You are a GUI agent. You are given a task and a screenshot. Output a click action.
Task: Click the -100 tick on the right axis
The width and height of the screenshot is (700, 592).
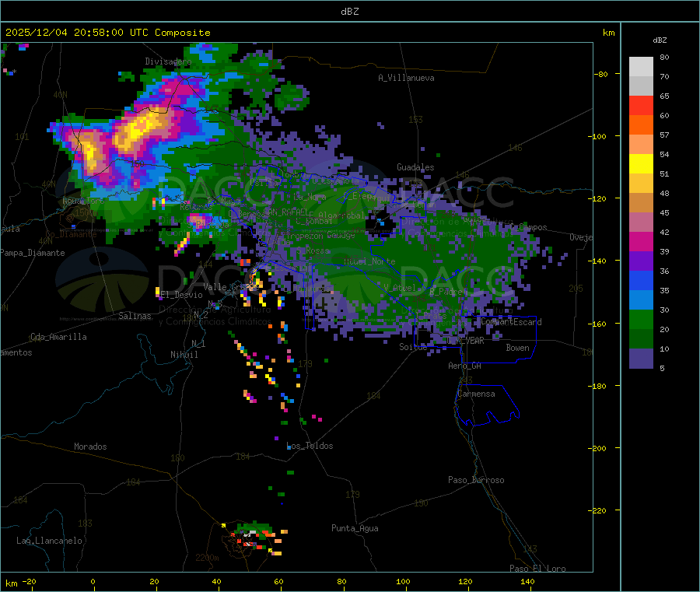(600, 136)
